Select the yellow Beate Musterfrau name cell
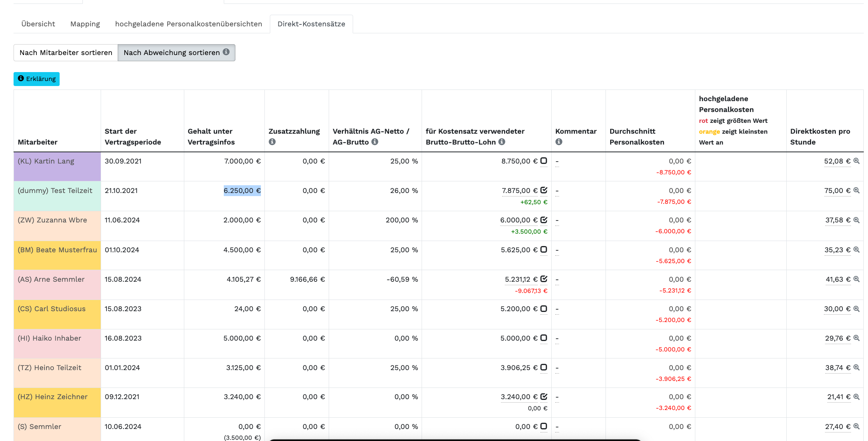The image size is (868, 441). point(57,255)
